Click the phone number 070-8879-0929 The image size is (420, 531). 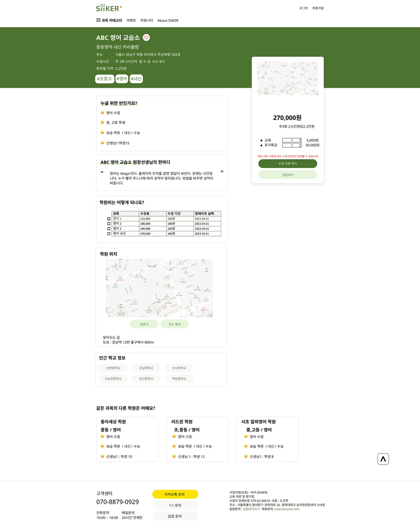click(x=118, y=502)
